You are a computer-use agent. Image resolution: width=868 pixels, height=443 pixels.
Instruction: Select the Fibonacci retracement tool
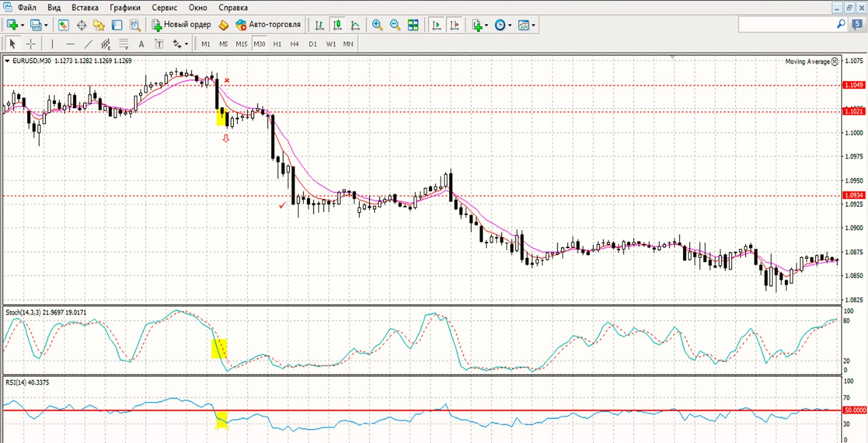click(x=124, y=44)
